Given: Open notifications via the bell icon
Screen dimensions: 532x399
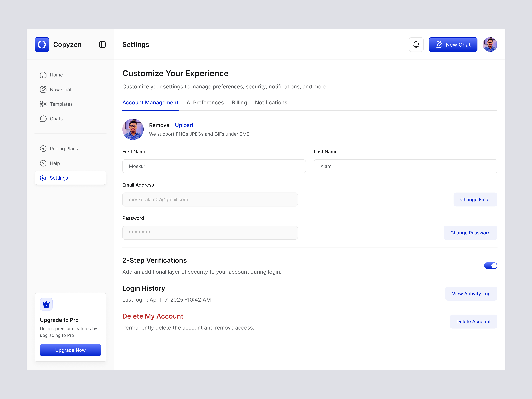Looking at the screenshot, I should (416, 44).
